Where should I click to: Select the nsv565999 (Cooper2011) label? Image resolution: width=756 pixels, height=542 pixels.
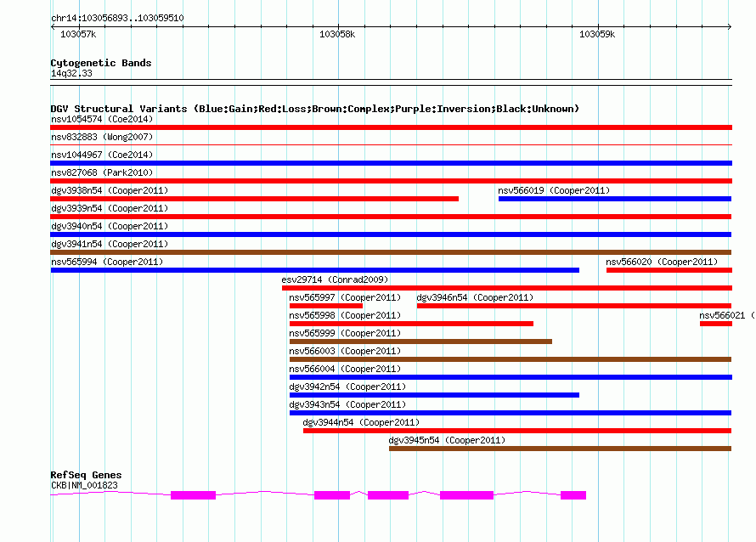pos(345,333)
